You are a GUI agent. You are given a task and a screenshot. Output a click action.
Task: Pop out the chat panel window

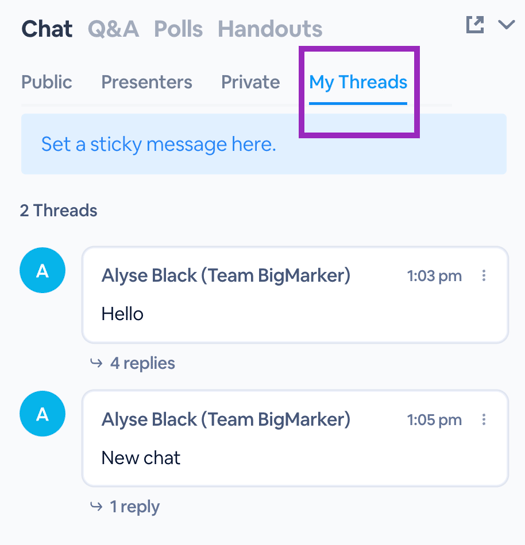click(475, 25)
